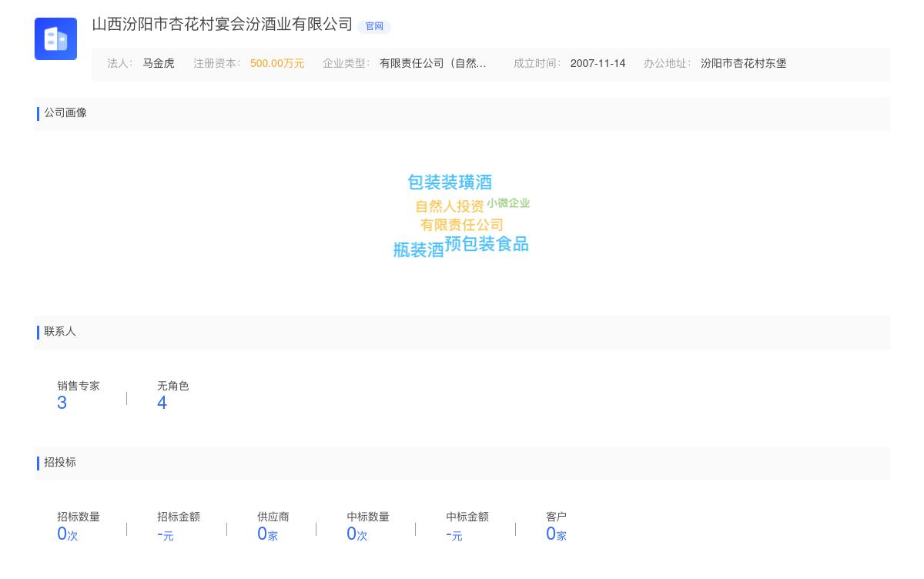
Task: Click the 中标金额 label
Action: (x=467, y=517)
